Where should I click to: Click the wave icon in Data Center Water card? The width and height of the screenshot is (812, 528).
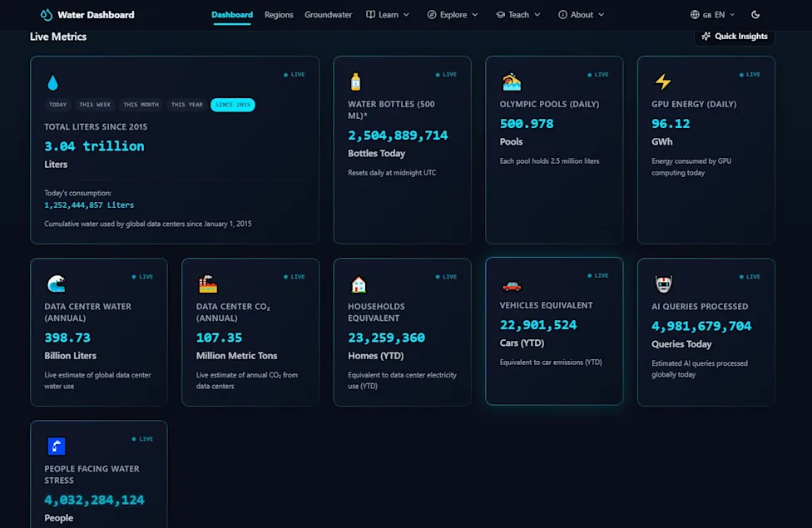(x=56, y=284)
